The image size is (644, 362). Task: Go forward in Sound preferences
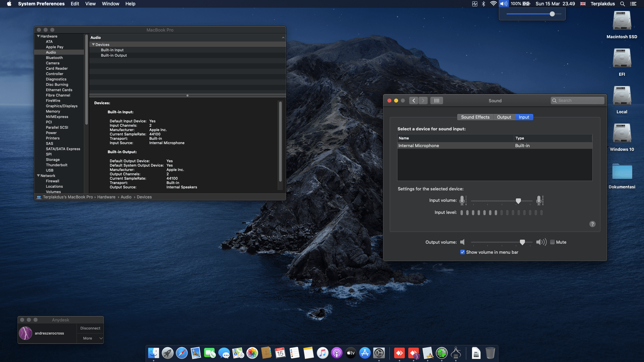[x=423, y=101]
